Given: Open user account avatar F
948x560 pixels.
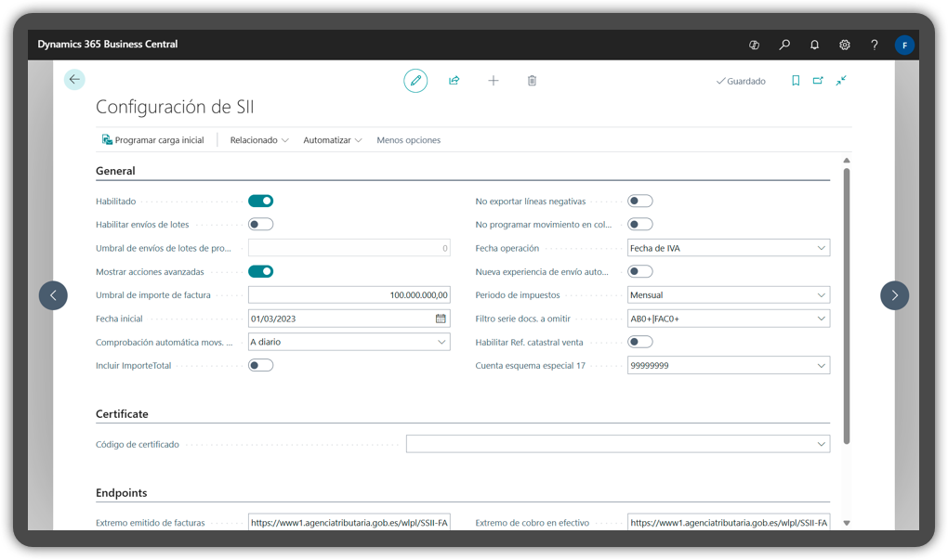Looking at the screenshot, I should pos(904,46).
